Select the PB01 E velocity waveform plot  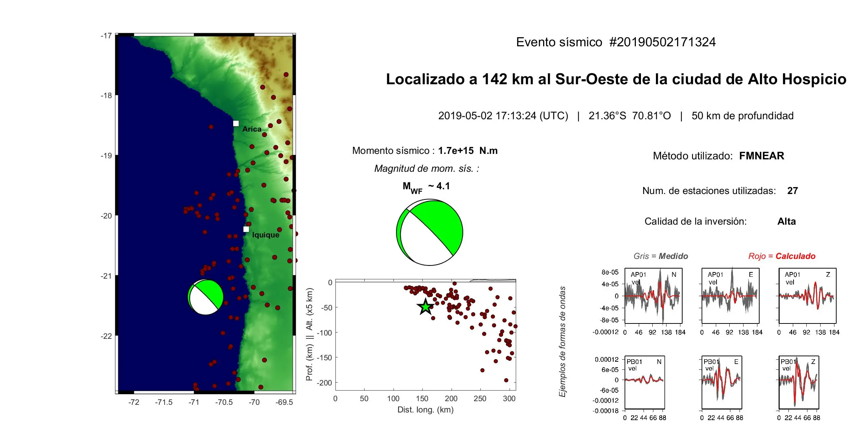722,382
